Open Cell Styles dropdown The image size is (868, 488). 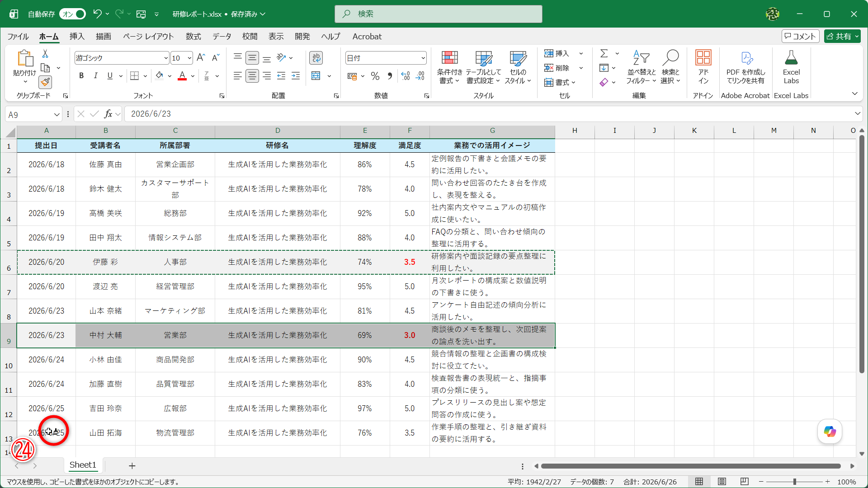(x=518, y=67)
